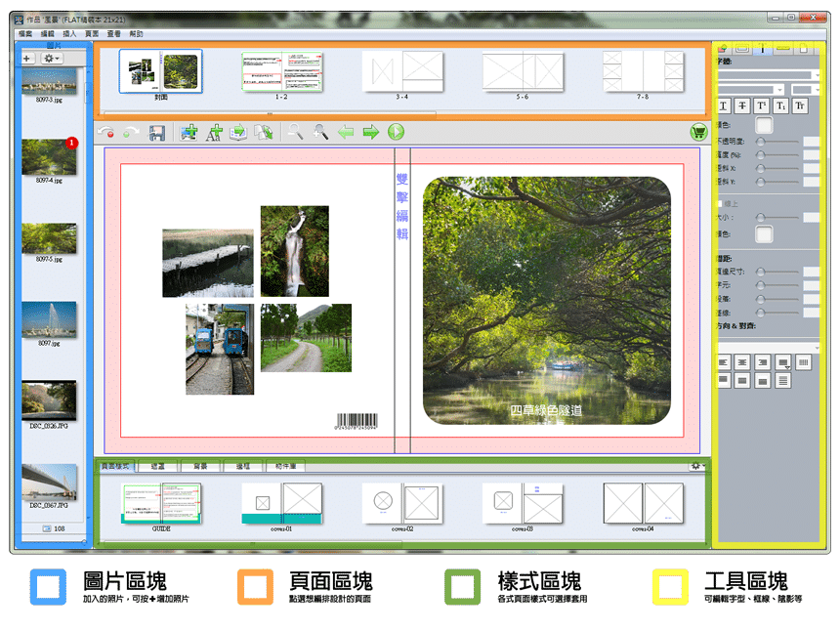This screenshot has height=631, width=840.
Task: Click the redo arrow icon
Action: pyautogui.click(x=130, y=132)
